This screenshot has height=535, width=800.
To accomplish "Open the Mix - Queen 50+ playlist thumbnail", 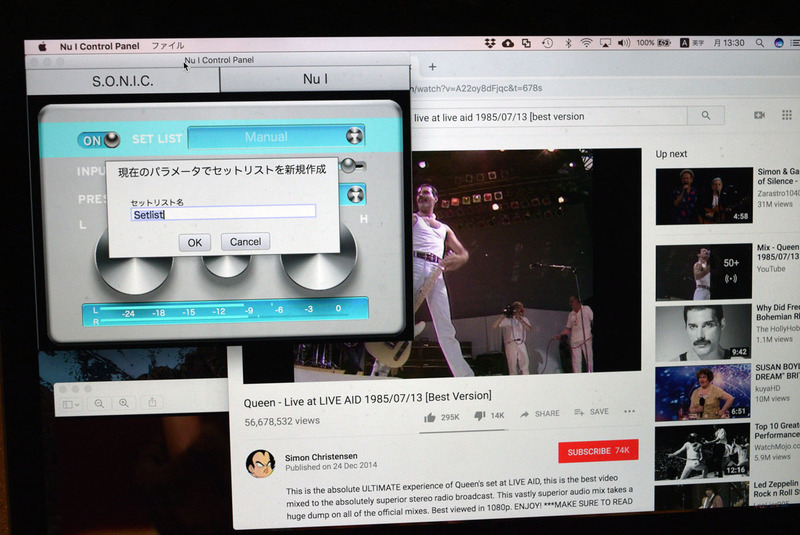I will coord(704,272).
